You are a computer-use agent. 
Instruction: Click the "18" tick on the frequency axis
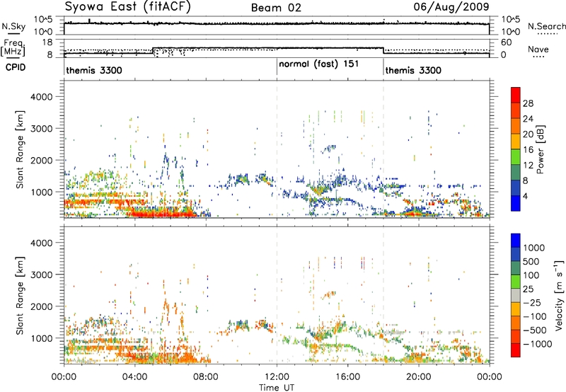click(x=47, y=42)
